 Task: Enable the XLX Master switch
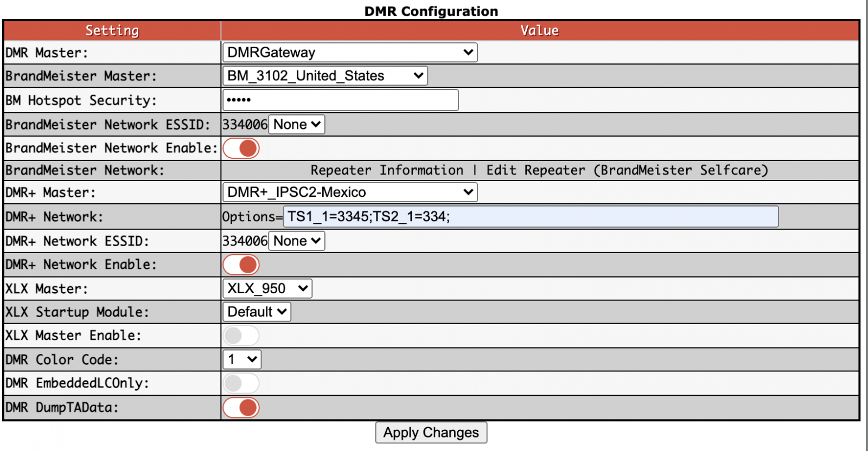coord(241,336)
